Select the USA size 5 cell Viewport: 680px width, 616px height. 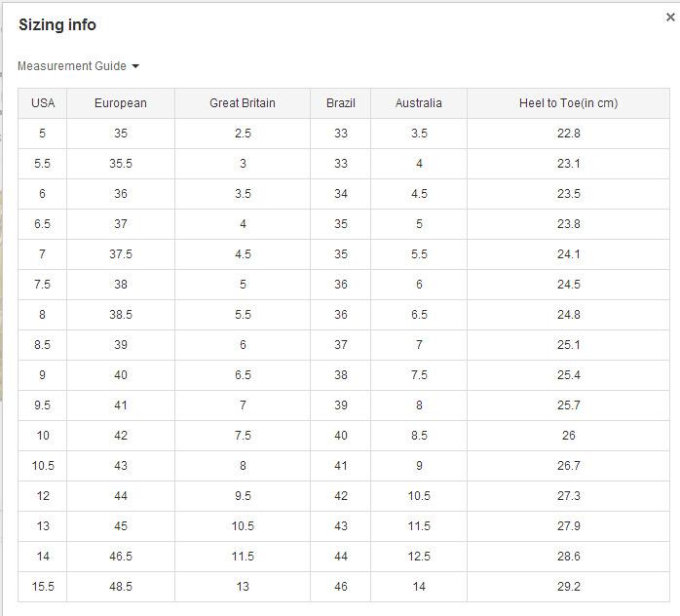tap(43, 134)
